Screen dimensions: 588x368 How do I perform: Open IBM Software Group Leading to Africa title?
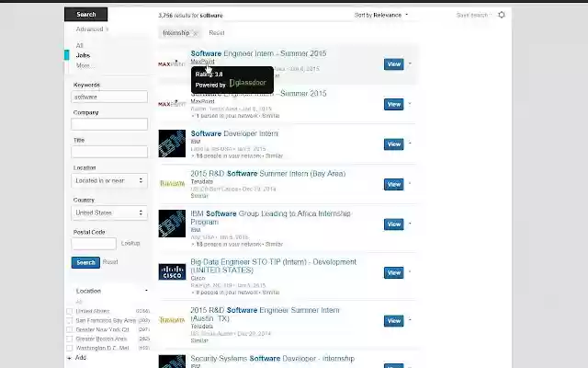(270, 218)
